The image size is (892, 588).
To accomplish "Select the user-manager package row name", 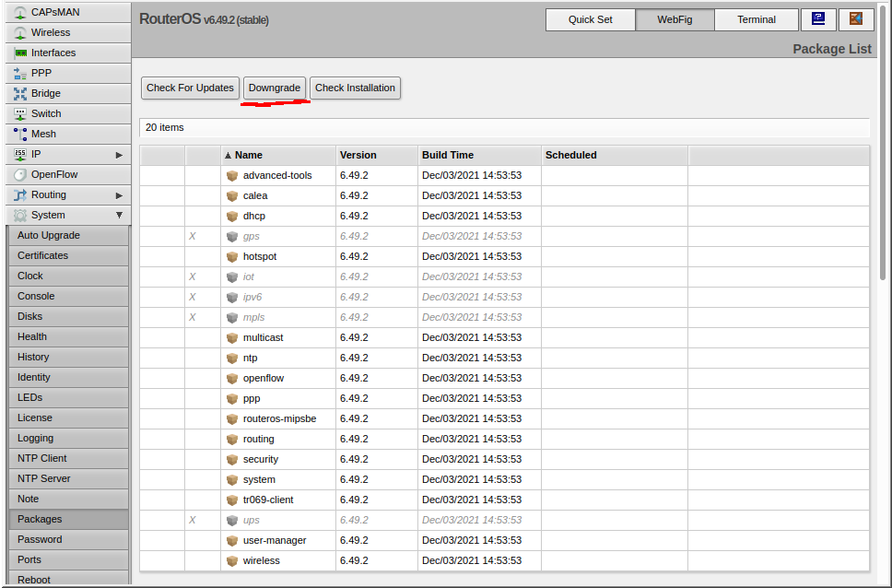I will coord(275,541).
